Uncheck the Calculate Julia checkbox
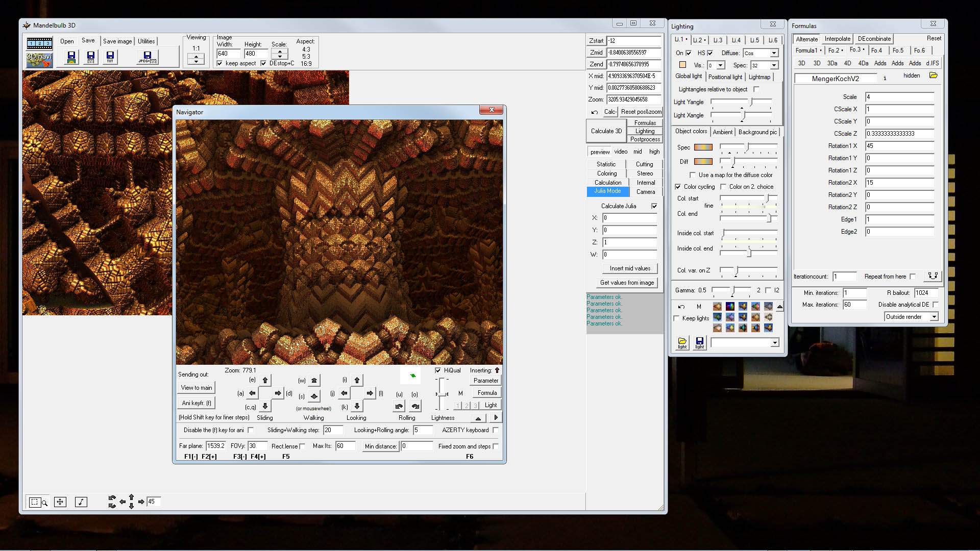980x551 pixels. (x=654, y=206)
